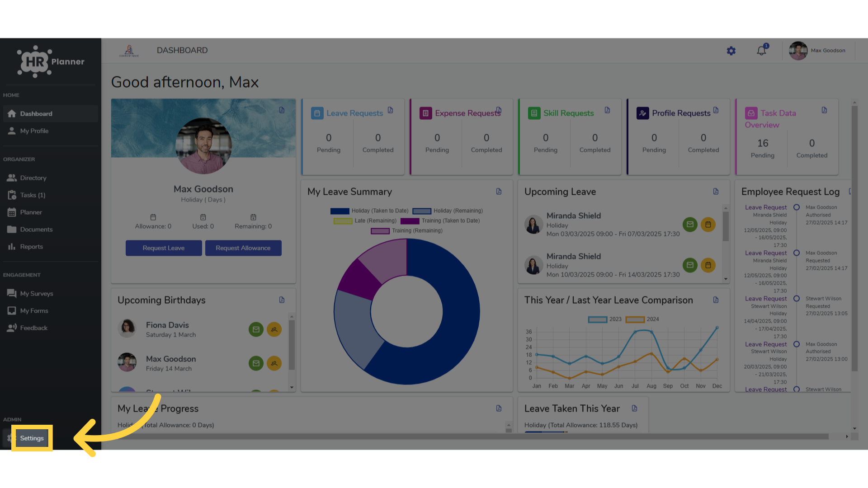Click the Request Leave button
This screenshot has height=488, width=868.
click(x=164, y=248)
